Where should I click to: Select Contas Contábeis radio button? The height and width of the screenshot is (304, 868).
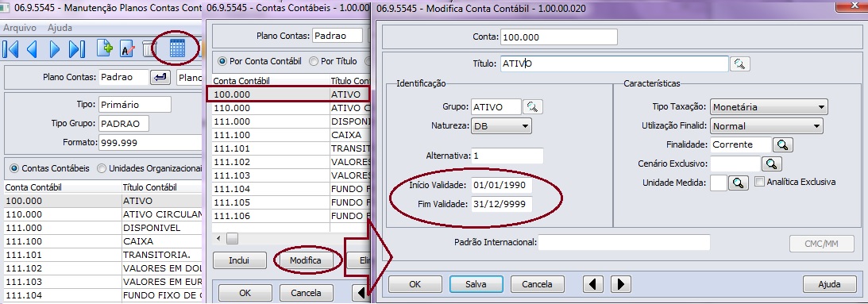[14, 167]
